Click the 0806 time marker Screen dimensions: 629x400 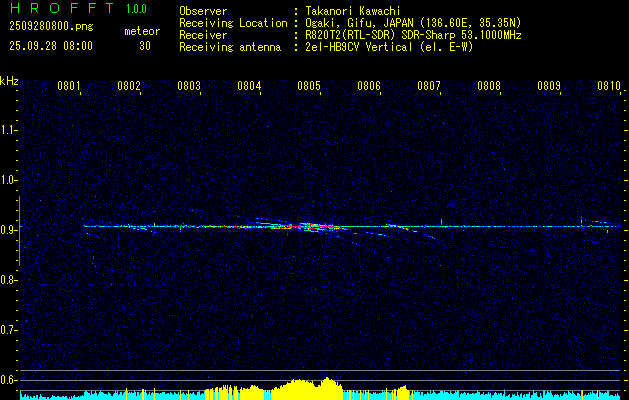pyautogui.click(x=369, y=86)
